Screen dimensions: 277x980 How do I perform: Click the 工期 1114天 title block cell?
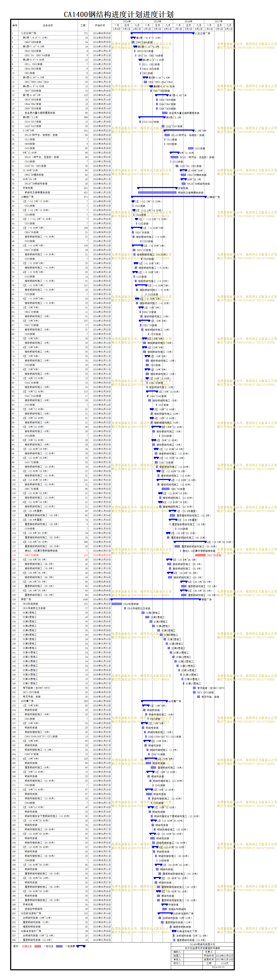point(218,963)
